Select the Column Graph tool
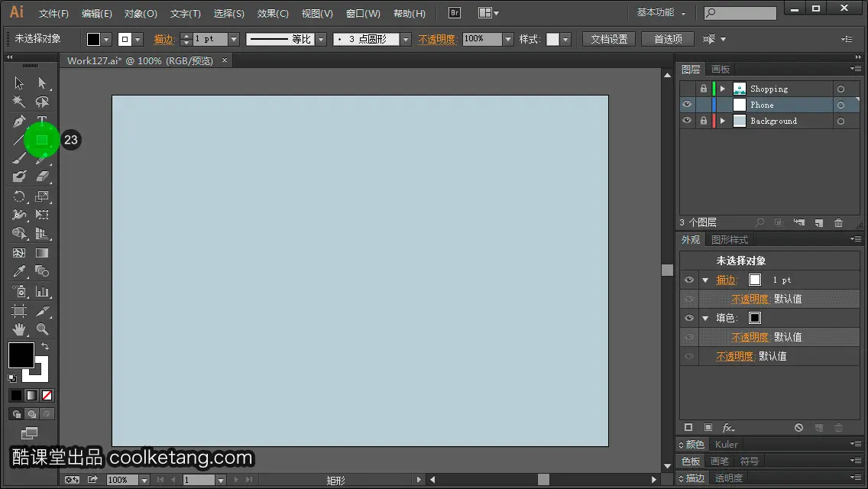 42,291
